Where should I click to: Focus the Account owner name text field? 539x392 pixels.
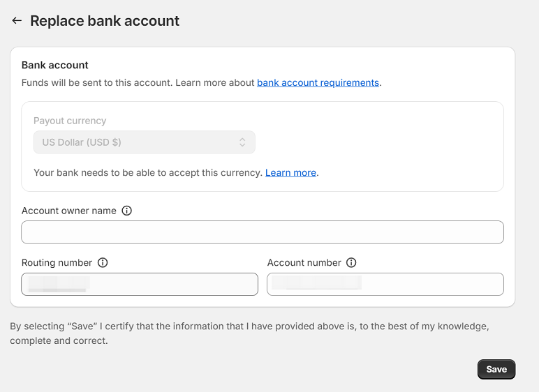tap(263, 232)
